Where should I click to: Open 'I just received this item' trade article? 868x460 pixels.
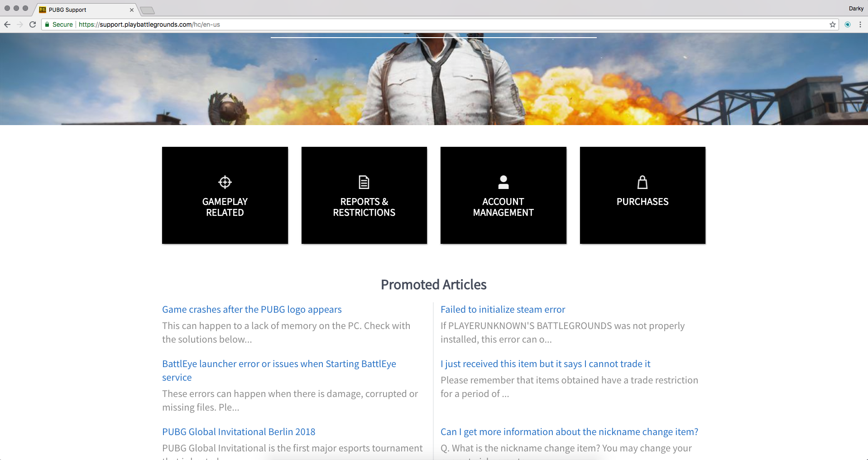point(545,364)
